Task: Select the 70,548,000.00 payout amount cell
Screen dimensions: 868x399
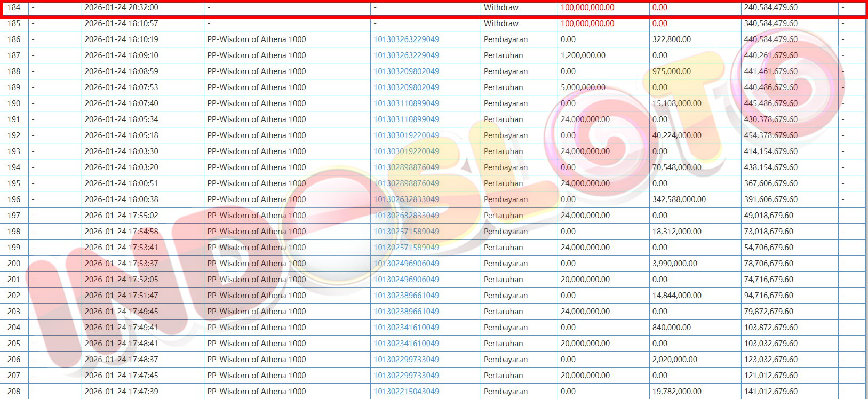Action: (676, 167)
